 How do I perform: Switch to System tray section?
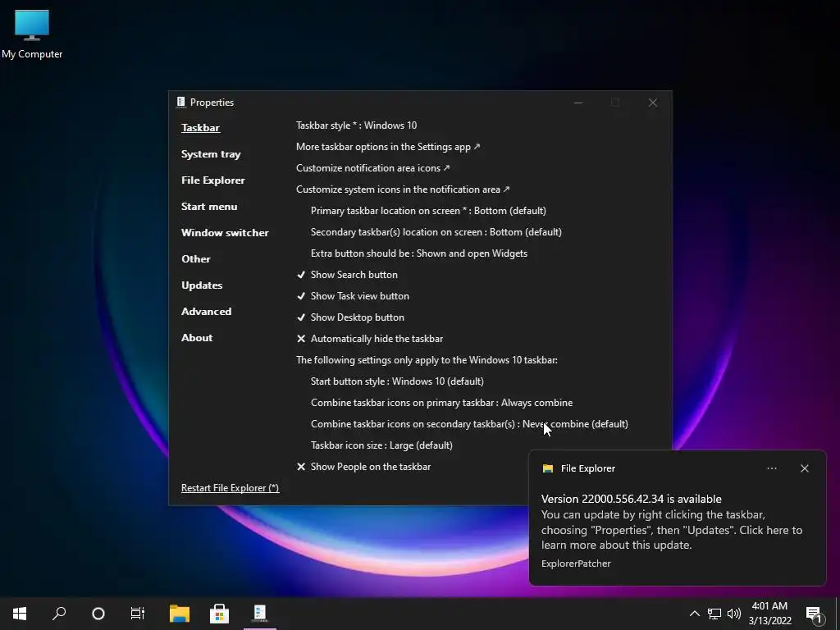coord(211,154)
